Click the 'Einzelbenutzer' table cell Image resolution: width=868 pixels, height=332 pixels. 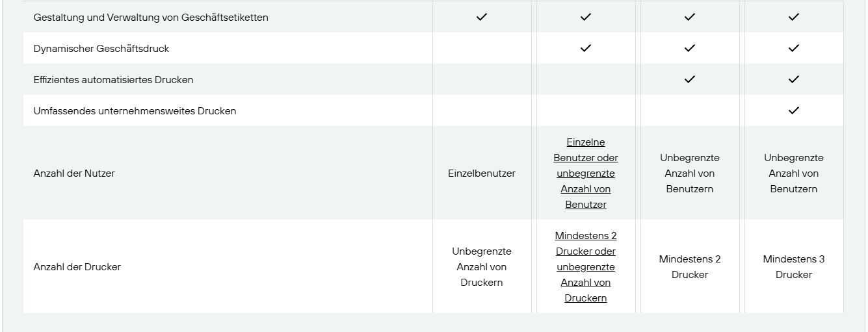point(482,173)
